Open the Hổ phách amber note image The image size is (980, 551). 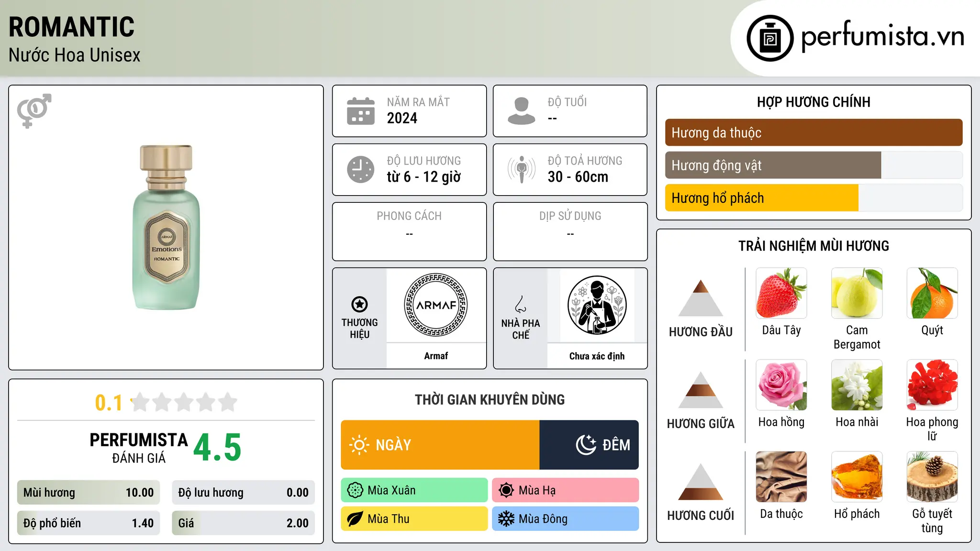pos(857,477)
